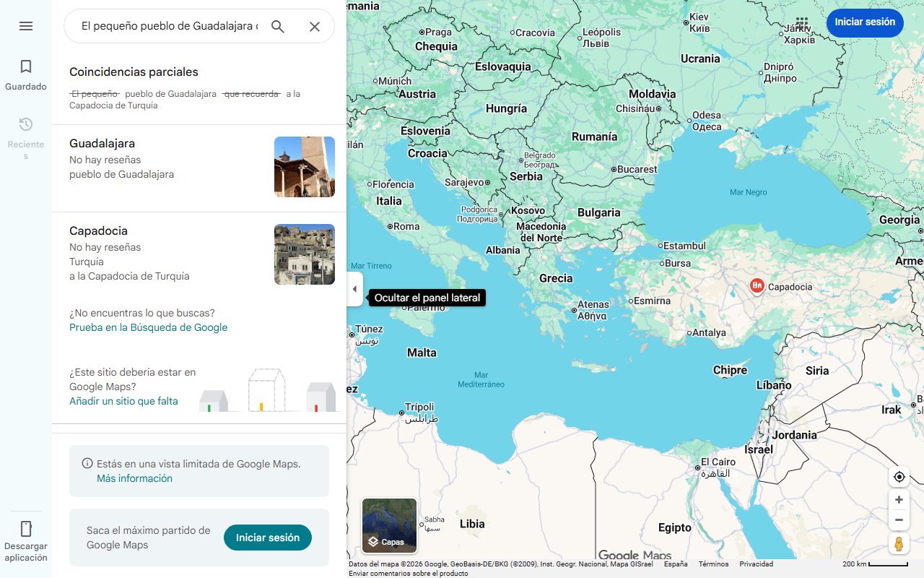Click Prueba en la Búsqueda de Google
This screenshot has height=578, width=924.
click(x=147, y=327)
